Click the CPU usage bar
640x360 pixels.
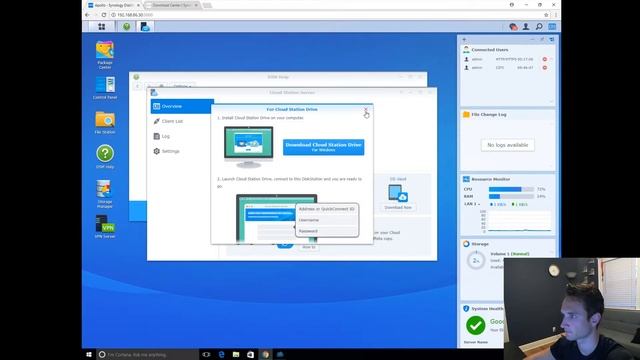(x=511, y=189)
